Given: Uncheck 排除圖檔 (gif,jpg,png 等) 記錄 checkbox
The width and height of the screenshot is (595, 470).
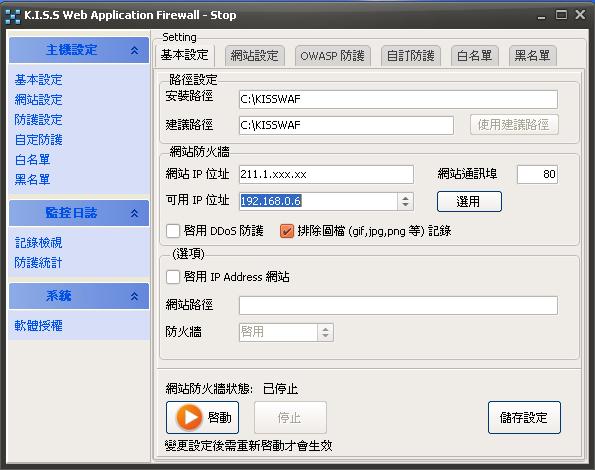Looking at the screenshot, I should coord(287,231).
